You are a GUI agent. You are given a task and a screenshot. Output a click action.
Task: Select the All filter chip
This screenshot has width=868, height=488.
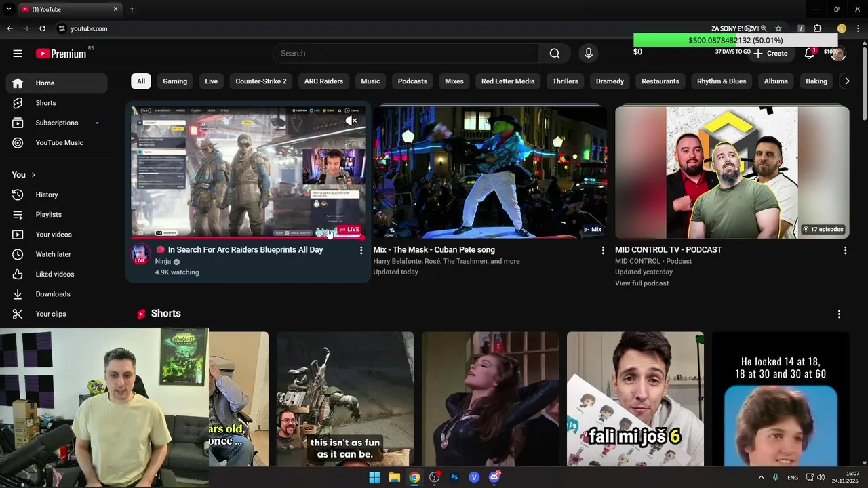(141, 81)
